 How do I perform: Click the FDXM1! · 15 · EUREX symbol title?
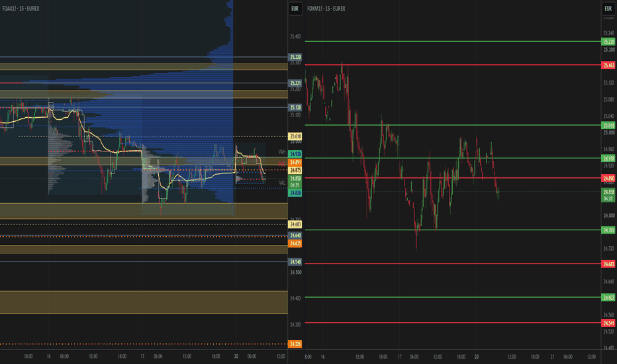coord(326,9)
